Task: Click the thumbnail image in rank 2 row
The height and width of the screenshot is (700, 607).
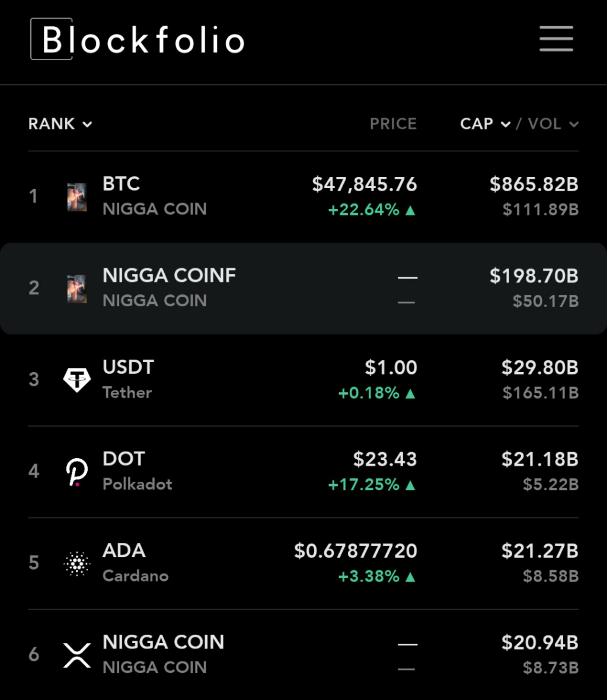Action: click(x=77, y=288)
